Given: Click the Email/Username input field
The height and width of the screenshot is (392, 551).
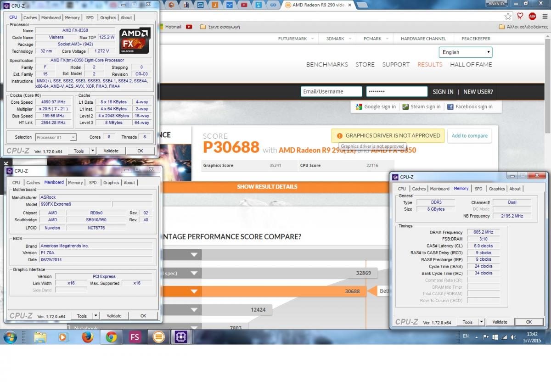Looking at the screenshot, I should (x=332, y=91).
